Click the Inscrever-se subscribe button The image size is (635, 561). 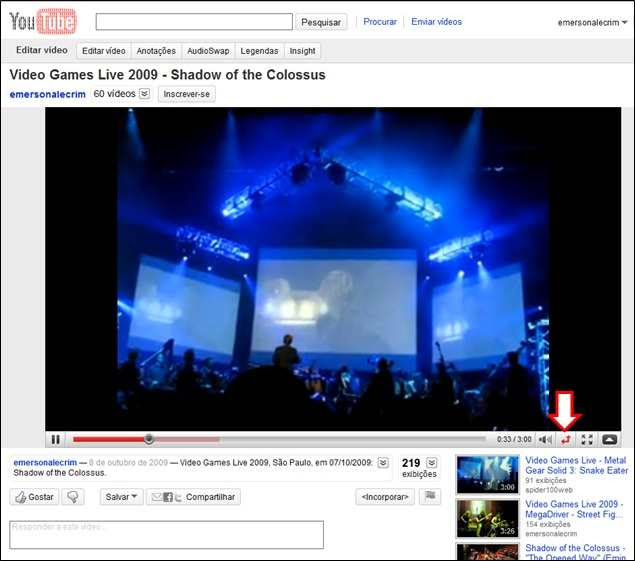(x=187, y=94)
